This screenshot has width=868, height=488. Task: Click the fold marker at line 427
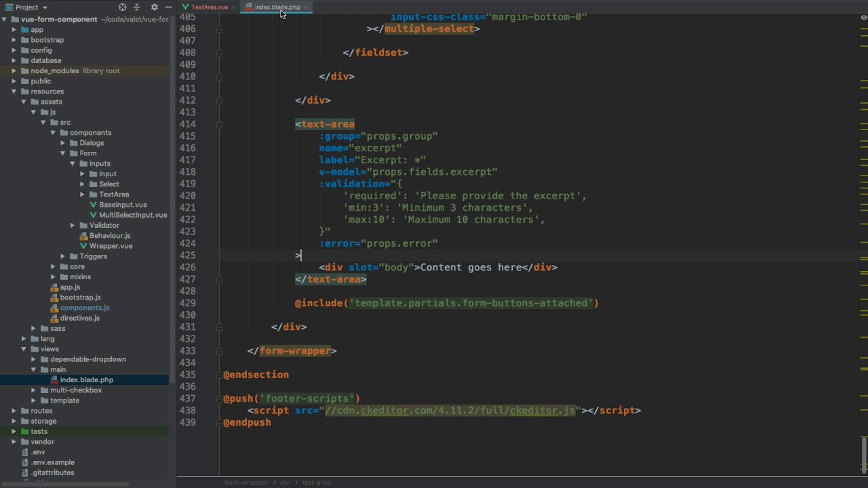tap(219, 279)
